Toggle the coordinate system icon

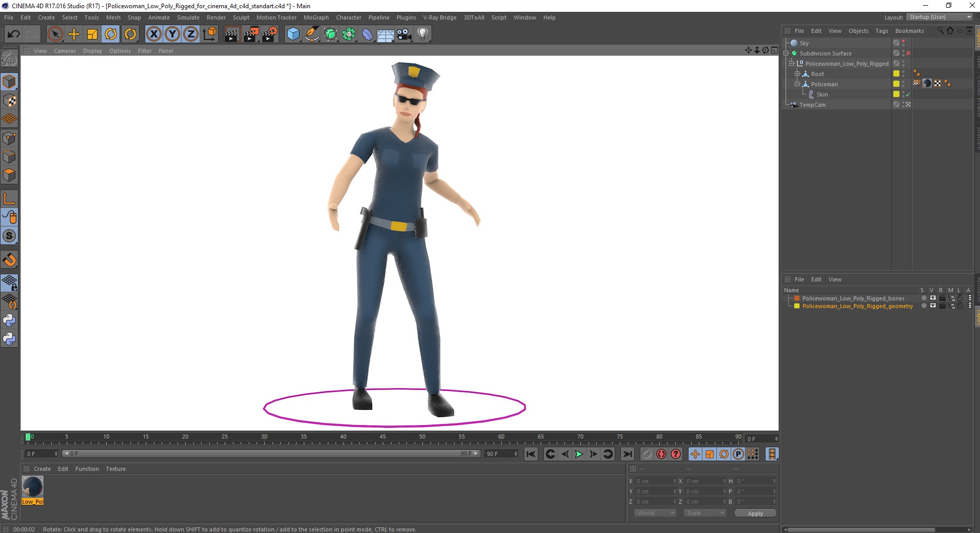coord(209,34)
